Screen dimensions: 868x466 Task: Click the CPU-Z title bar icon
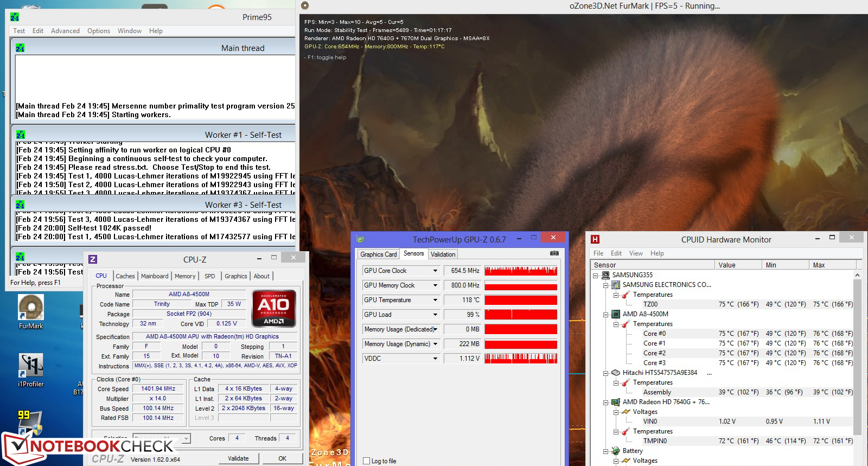(x=93, y=259)
